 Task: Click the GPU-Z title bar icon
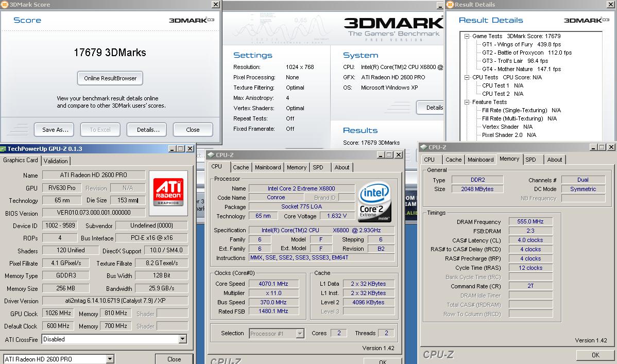[3, 149]
